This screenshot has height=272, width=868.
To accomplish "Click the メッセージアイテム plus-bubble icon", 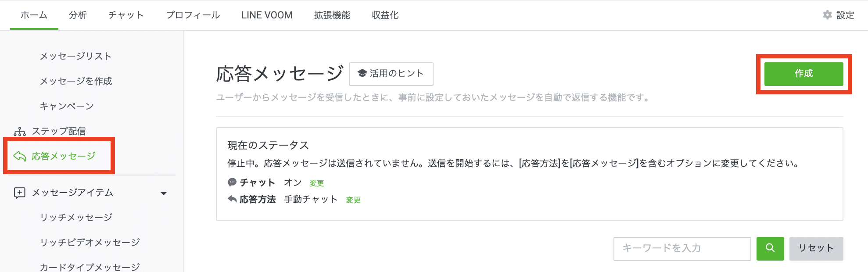I will 20,193.
